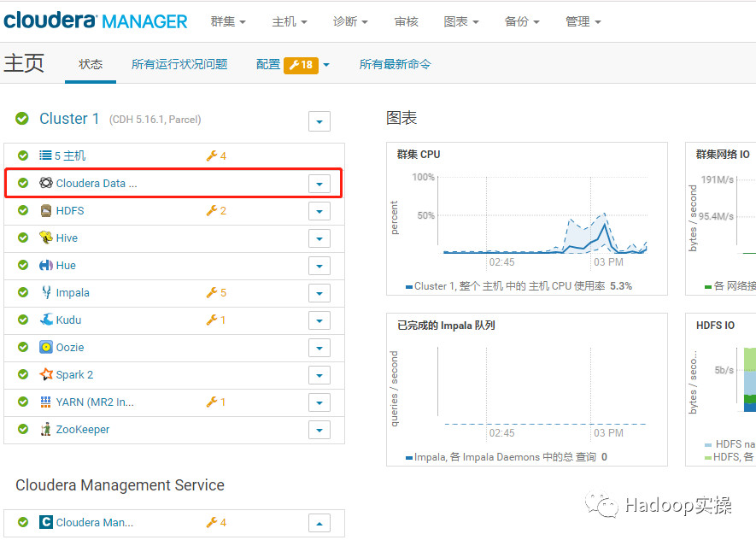Select the Kudu service icon
This screenshot has height=540, width=756.
45,320
